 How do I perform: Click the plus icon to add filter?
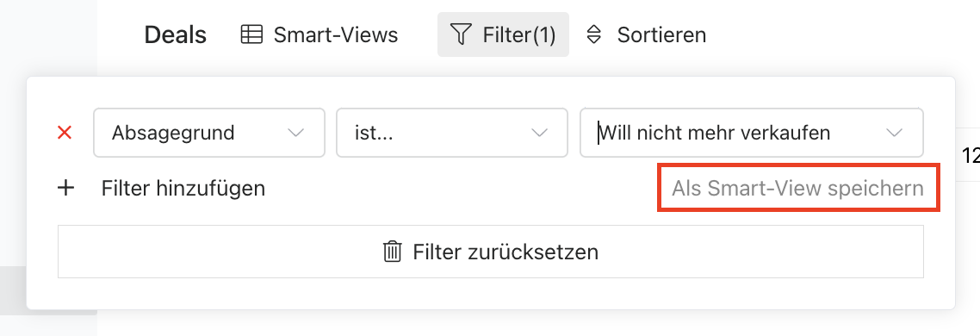click(x=65, y=188)
